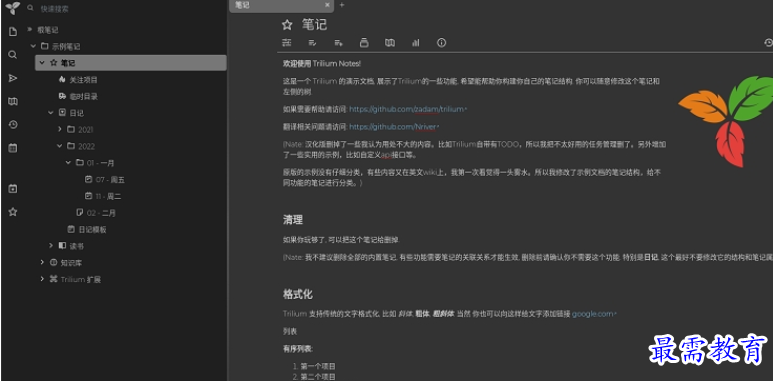
Task: Collapse the 日记 tree node
Action: (51, 113)
